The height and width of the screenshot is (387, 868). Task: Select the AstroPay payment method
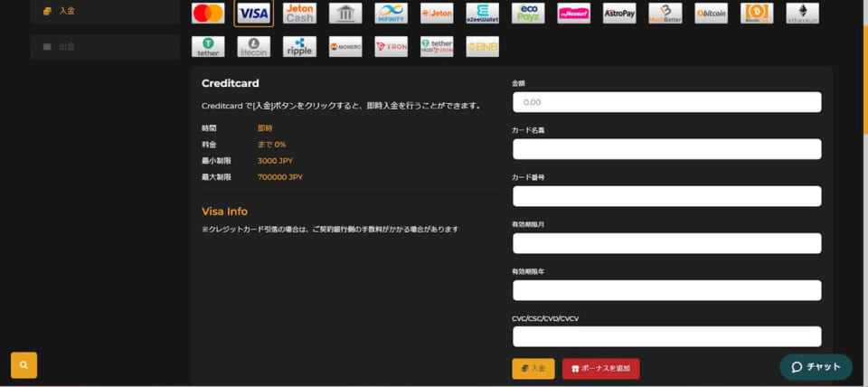pyautogui.click(x=619, y=14)
